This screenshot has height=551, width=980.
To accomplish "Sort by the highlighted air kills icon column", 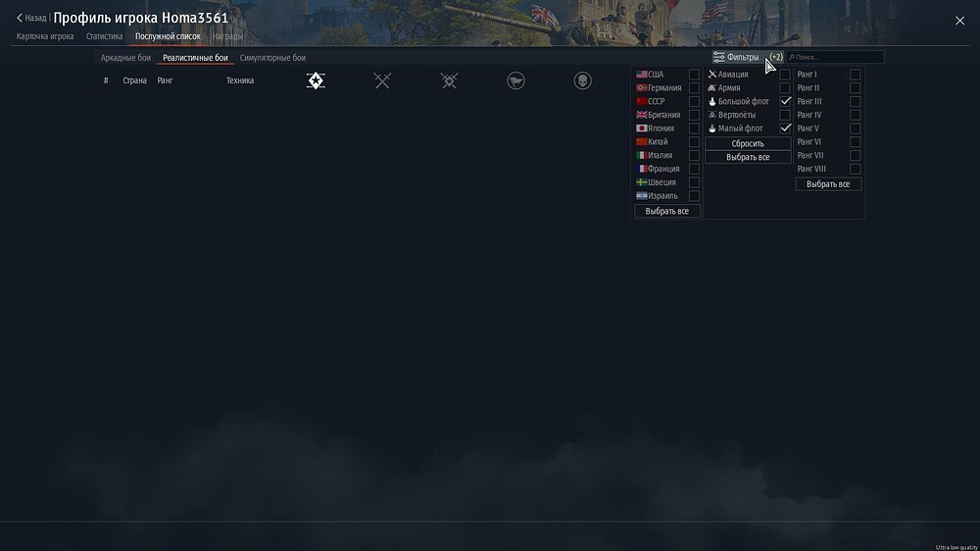I will point(316,80).
